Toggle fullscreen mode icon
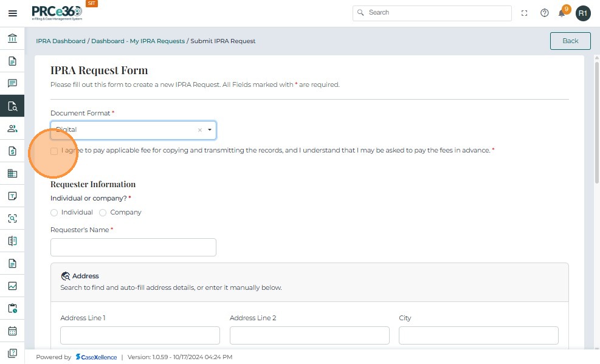Image resolution: width=600 pixels, height=364 pixels. tap(525, 13)
